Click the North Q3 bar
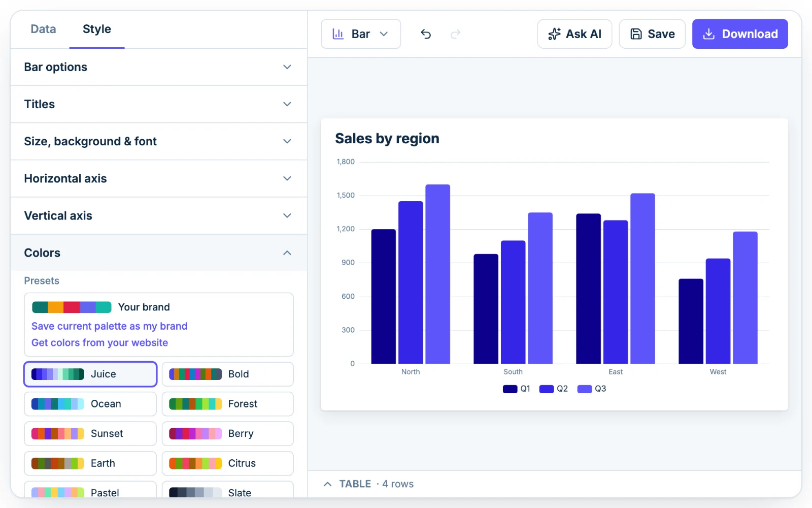The image size is (812, 508). click(437, 274)
